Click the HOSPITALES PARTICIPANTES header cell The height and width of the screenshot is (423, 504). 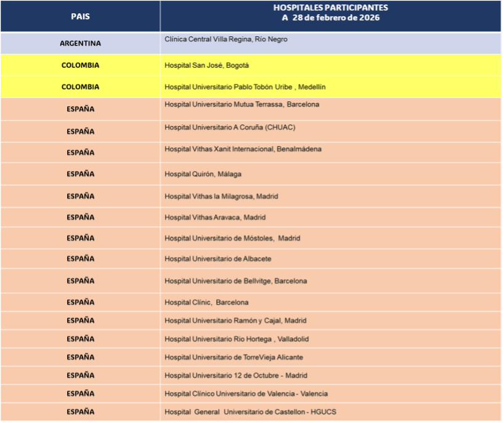330,13
